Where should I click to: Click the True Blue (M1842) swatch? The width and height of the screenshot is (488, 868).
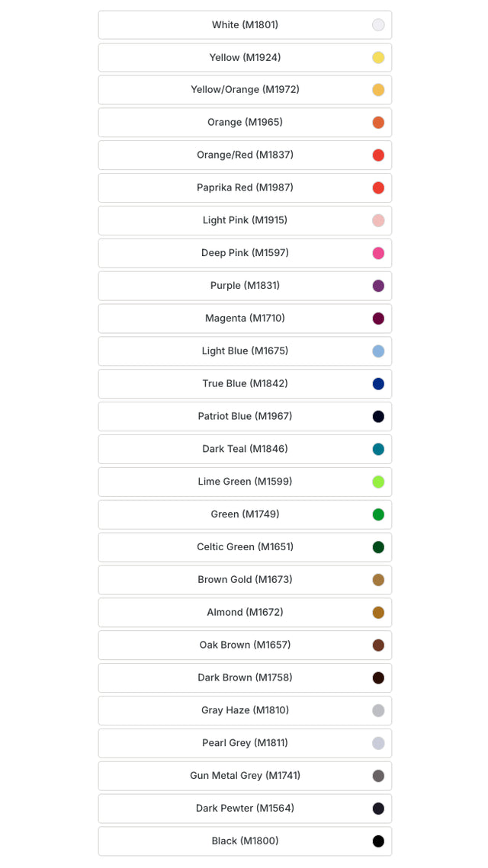tap(378, 384)
